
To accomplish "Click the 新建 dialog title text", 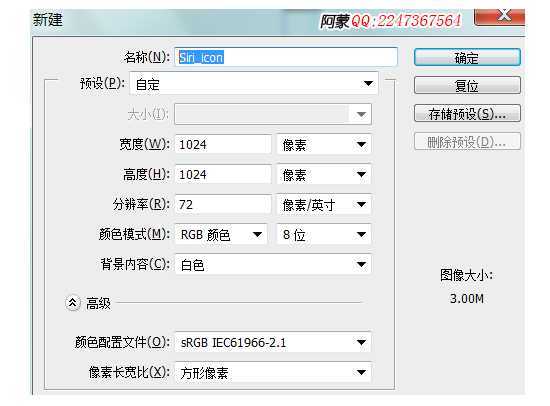I will click(48, 20).
